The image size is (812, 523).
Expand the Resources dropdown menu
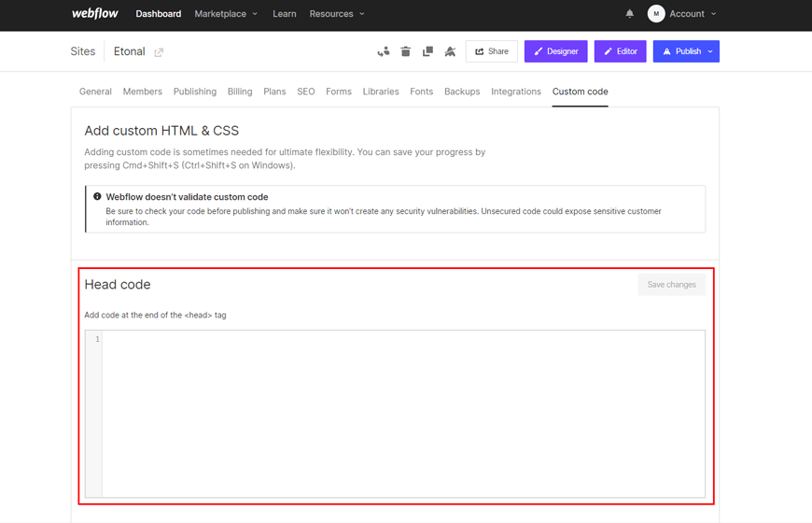click(x=337, y=14)
